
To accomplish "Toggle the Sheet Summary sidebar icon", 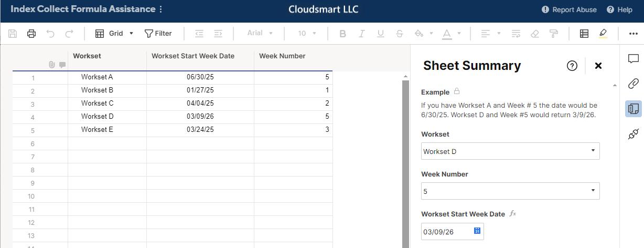I will 633,109.
